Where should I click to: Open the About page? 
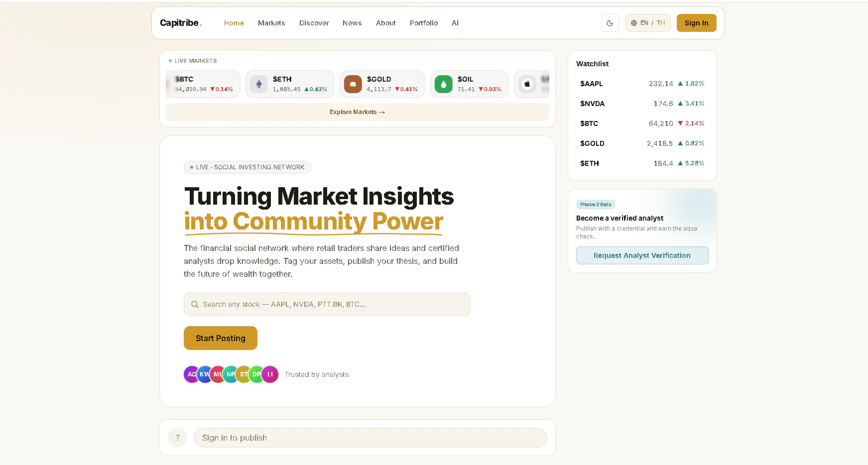pyautogui.click(x=385, y=23)
